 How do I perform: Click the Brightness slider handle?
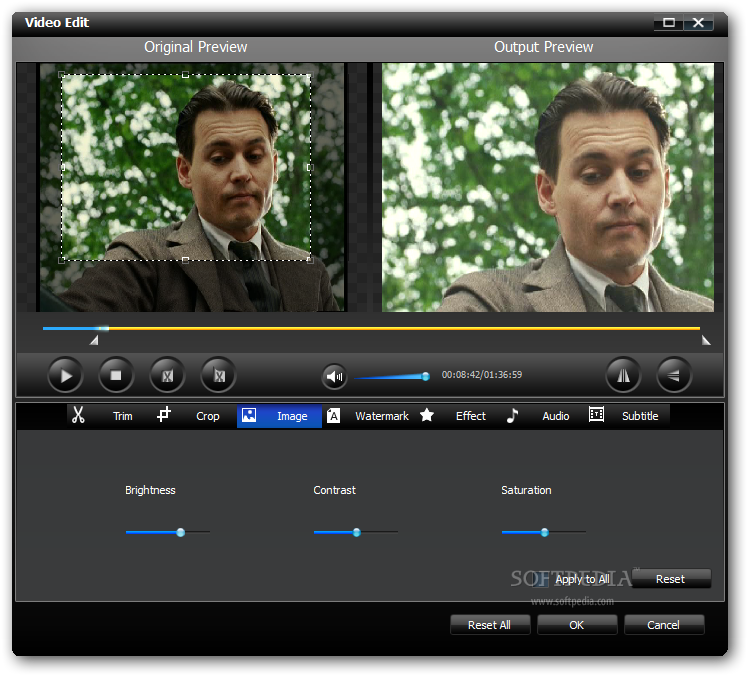coord(180,532)
